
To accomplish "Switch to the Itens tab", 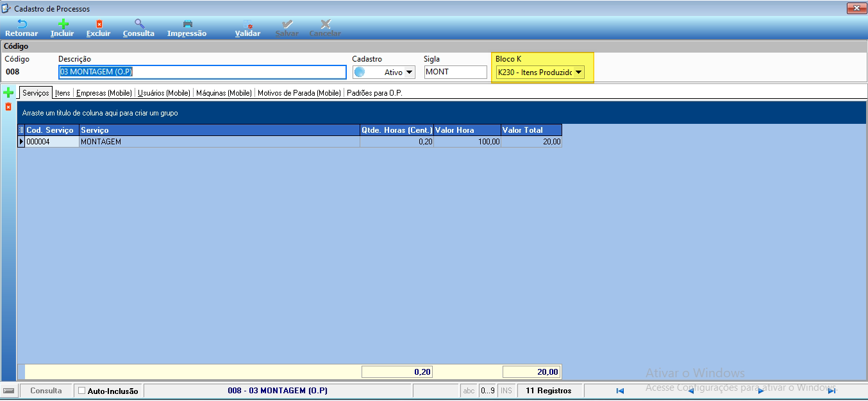I will tap(62, 92).
